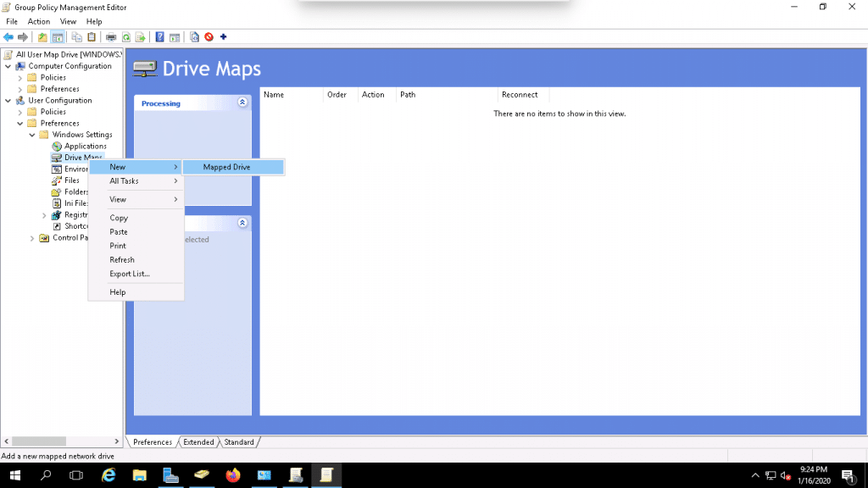Collapse the Processing panel chevron

coord(242,103)
